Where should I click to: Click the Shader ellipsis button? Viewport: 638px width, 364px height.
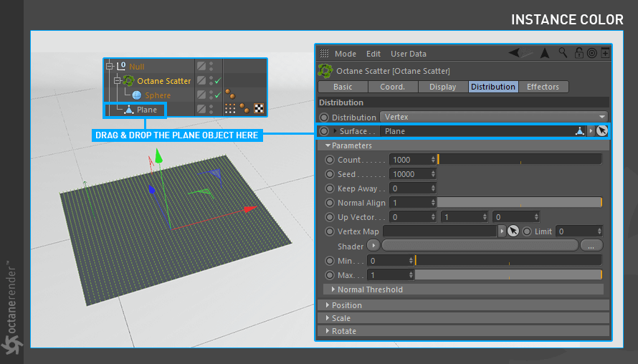591,246
